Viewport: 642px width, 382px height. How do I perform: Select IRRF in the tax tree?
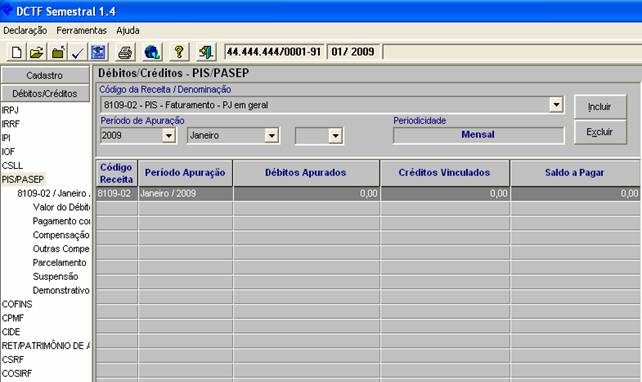[x=11, y=124]
